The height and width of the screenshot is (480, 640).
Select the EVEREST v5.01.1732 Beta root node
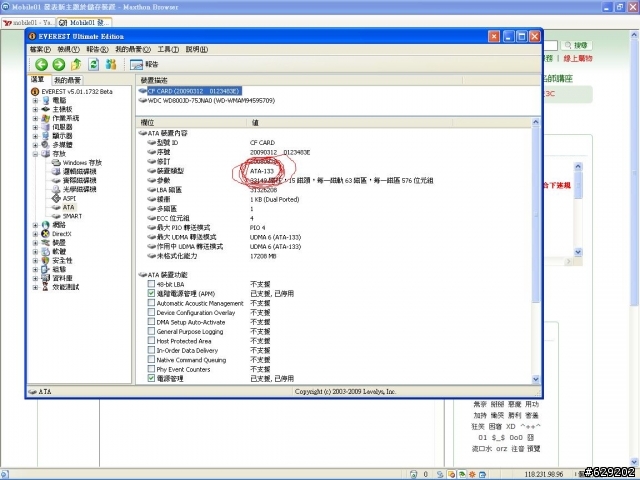click(77, 92)
